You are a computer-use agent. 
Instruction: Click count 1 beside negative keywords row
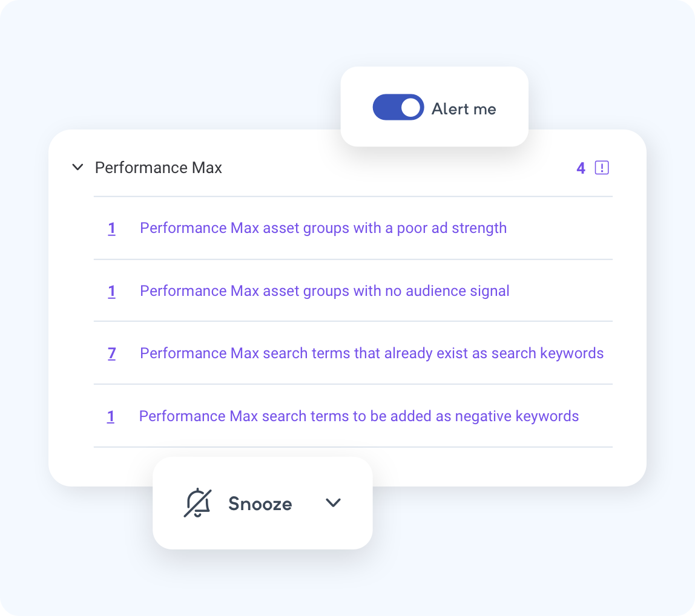point(111,416)
